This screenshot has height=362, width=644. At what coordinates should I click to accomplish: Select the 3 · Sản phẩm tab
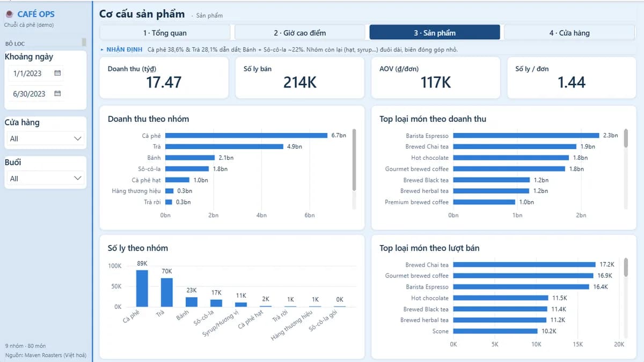click(435, 33)
